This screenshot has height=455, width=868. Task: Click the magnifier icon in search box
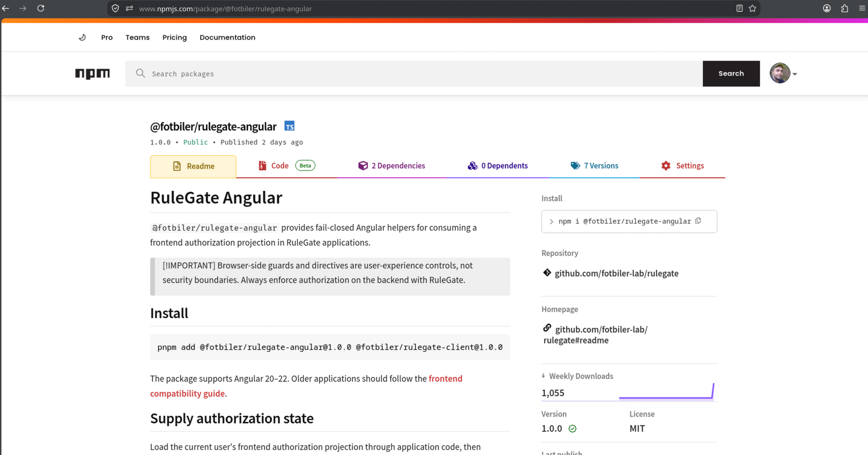[140, 73]
